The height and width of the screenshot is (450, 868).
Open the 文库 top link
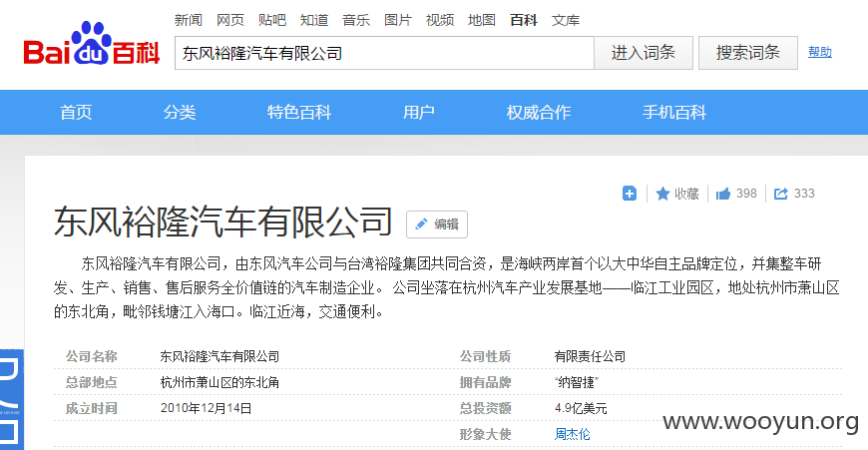click(566, 21)
